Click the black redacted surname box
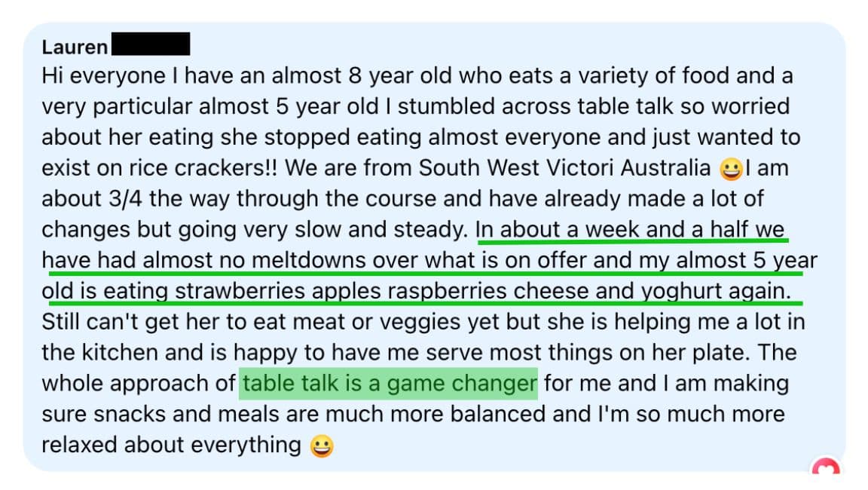Screen dimensions: 868x490 (x=151, y=44)
